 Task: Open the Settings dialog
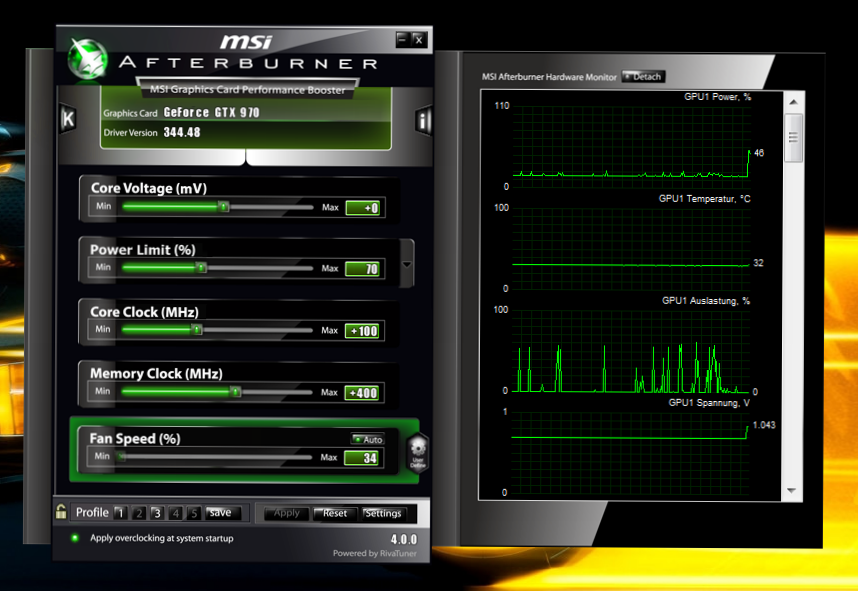tap(383, 513)
